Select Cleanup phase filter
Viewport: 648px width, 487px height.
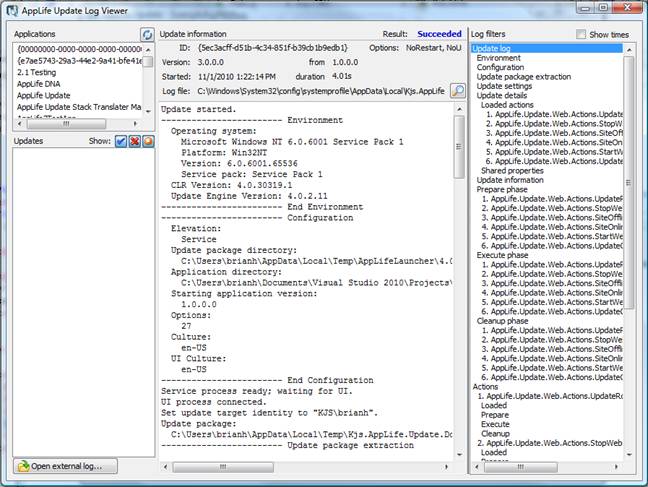tap(502, 321)
